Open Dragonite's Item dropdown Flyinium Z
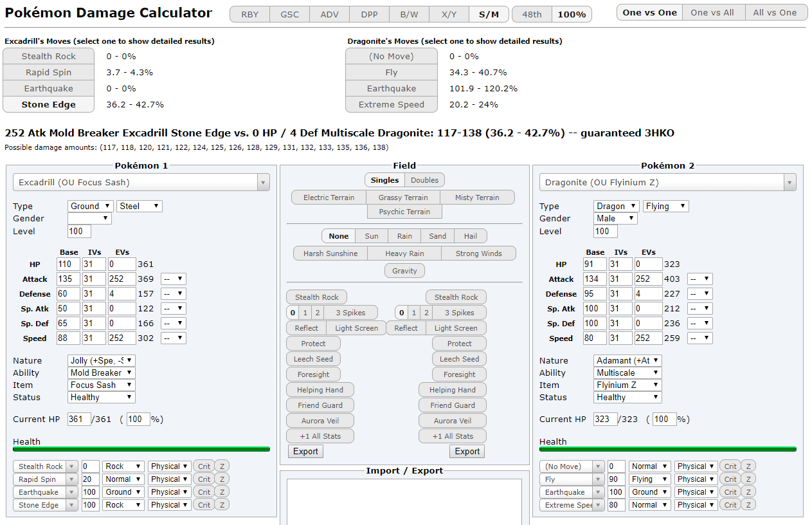Image resolution: width=812 pixels, height=525 pixels. (627, 385)
